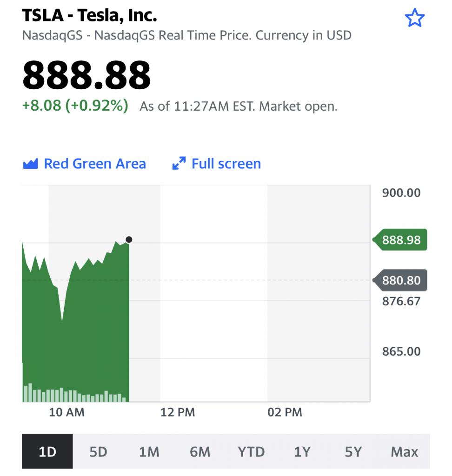The height and width of the screenshot is (476, 452).
Task: Switch to the 1M time range
Action: 149,451
